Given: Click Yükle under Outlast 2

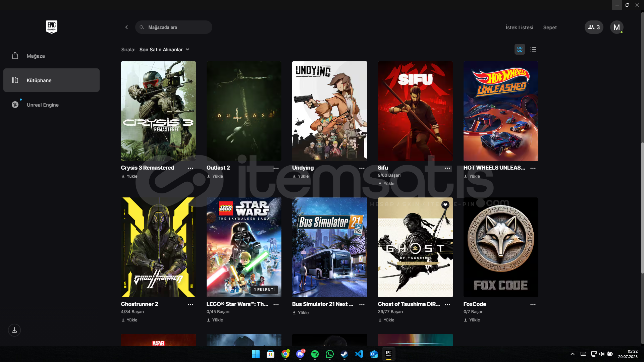Looking at the screenshot, I should point(215,176).
